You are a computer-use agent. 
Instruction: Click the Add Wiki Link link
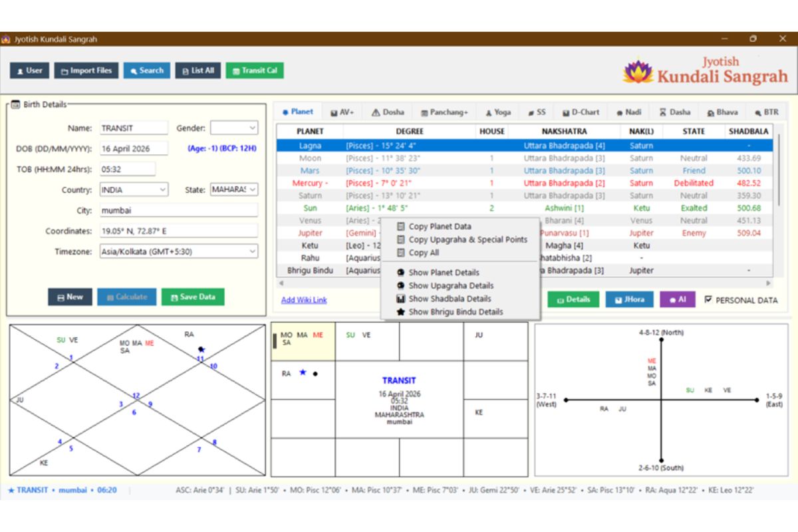(304, 300)
